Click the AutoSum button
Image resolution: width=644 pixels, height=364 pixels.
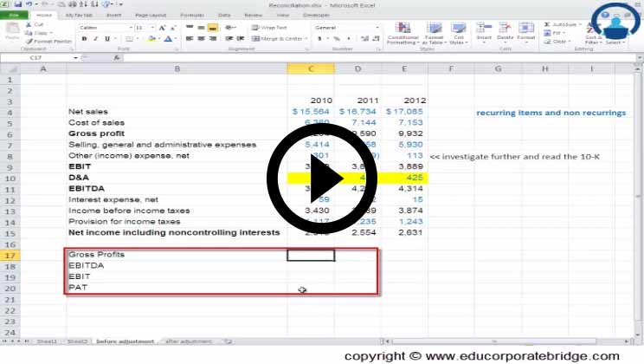pyautogui.click(x=561, y=24)
